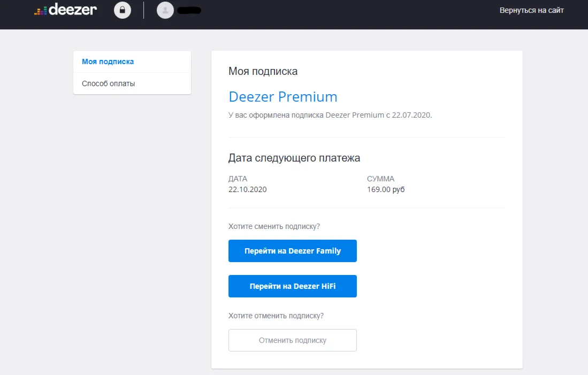Cancel subscription with Отменить подписку
Image resolution: width=588 pixels, height=375 pixels.
293,340
